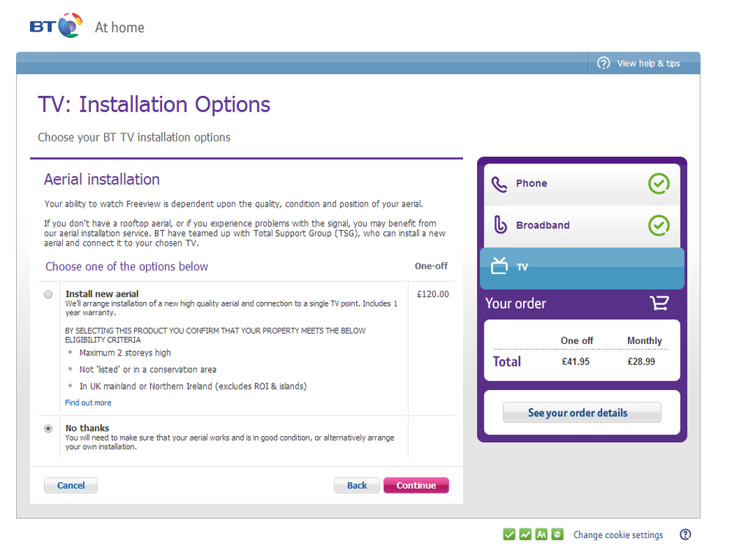
Task: Click the Cancel button
Action: (71, 485)
